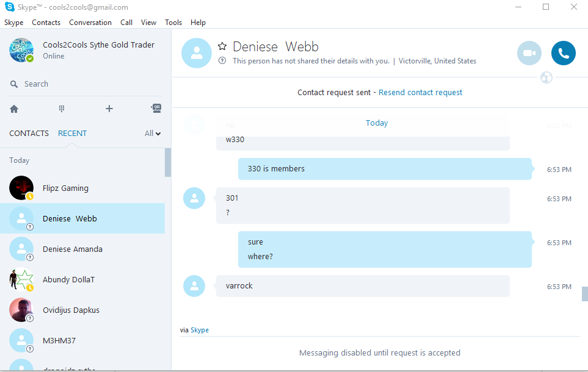Click the plus icon to add new
588x372 pixels.
point(109,109)
